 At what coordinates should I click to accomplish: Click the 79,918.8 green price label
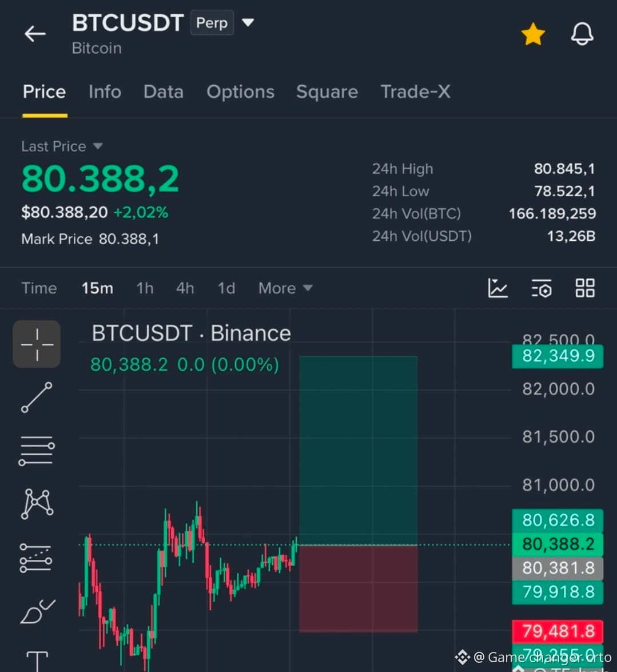[558, 592]
